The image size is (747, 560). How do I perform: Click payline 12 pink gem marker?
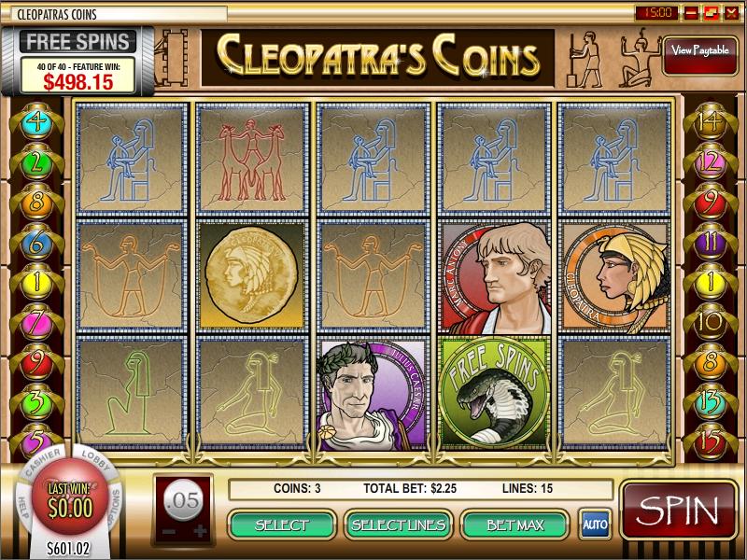tap(710, 162)
